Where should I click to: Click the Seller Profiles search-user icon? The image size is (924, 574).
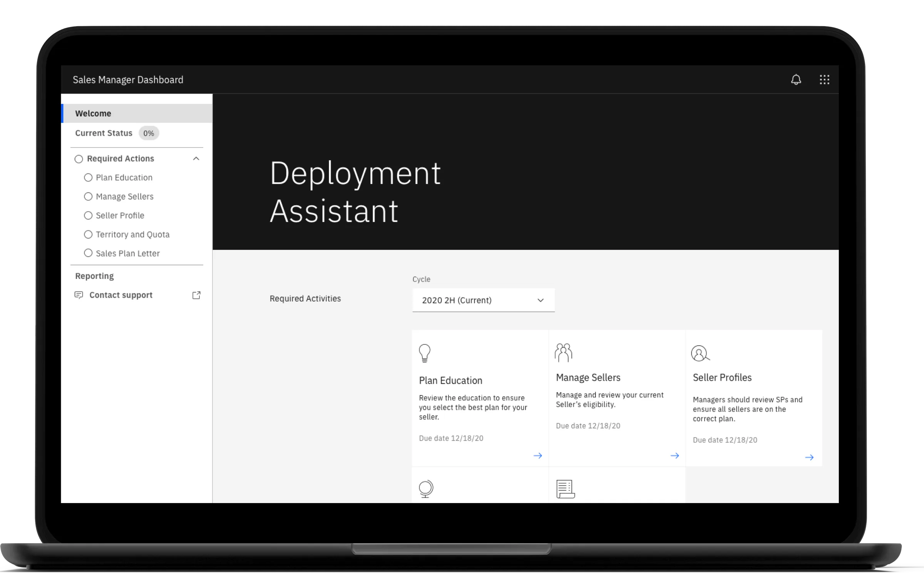[700, 353]
